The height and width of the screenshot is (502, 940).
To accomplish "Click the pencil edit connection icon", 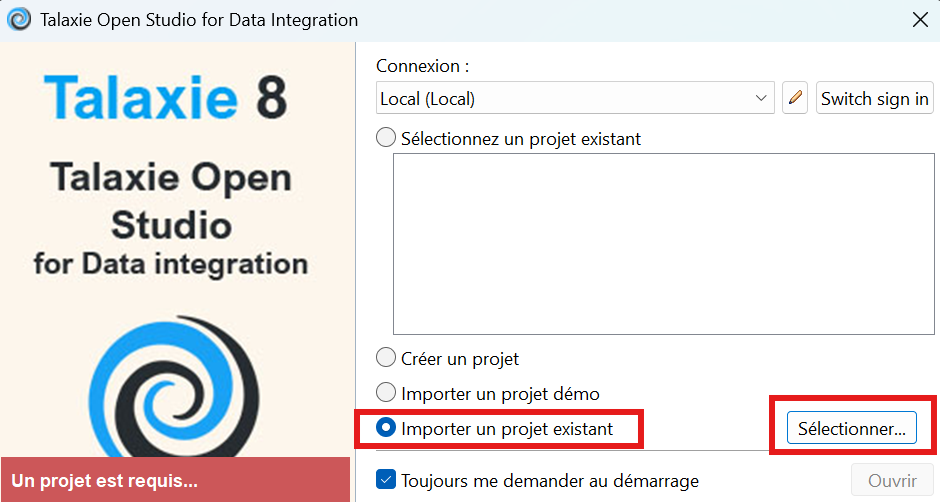I will click(795, 99).
